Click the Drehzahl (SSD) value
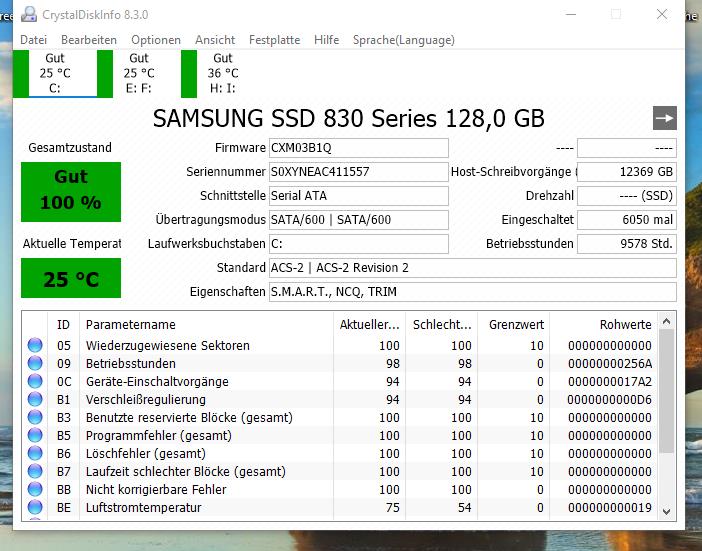 627,196
